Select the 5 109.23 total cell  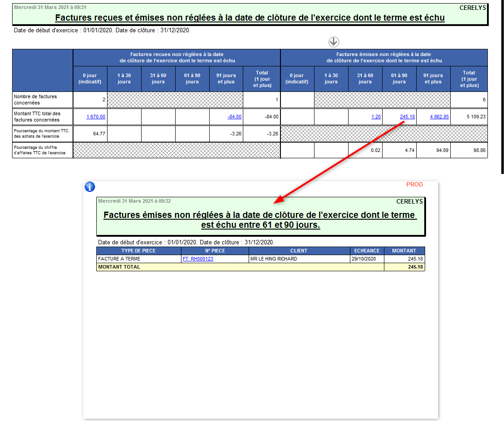point(476,117)
